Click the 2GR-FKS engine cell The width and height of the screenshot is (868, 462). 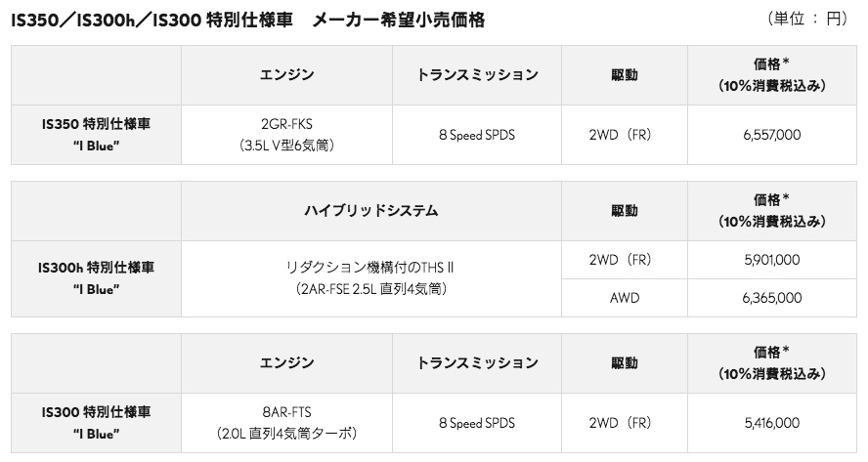tap(286, 136)
